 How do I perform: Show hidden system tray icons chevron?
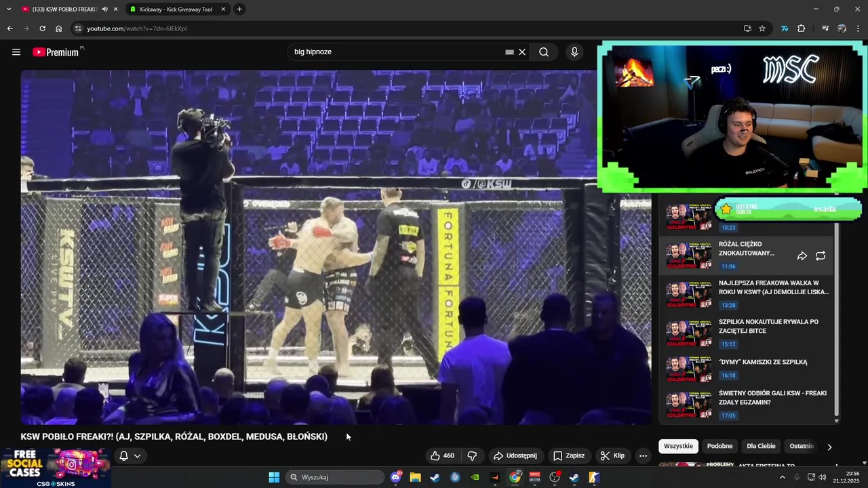(x=782, y=477)
